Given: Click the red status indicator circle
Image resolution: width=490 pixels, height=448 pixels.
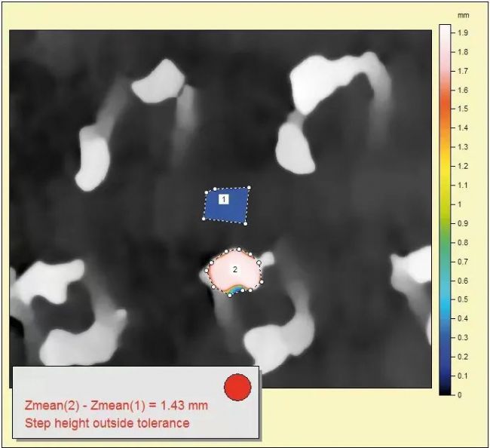Looking at the screenshot, I should (x=237, y=387).
